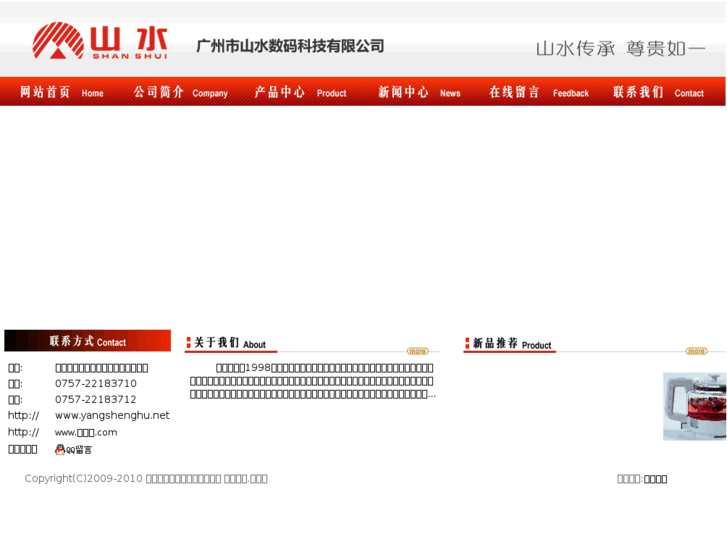
Task: Open the glass kettle product thumbnail
Action: coord(695,406)
